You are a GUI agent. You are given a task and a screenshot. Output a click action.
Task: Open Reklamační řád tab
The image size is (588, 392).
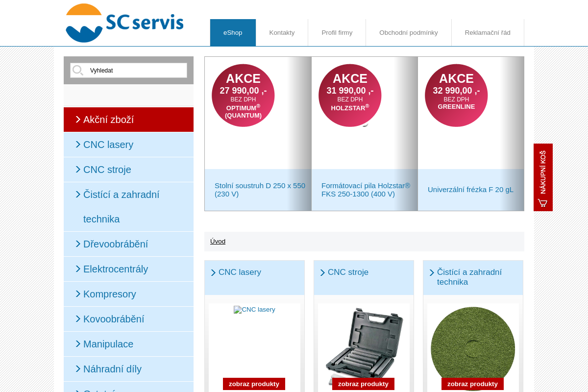(488, 33)
